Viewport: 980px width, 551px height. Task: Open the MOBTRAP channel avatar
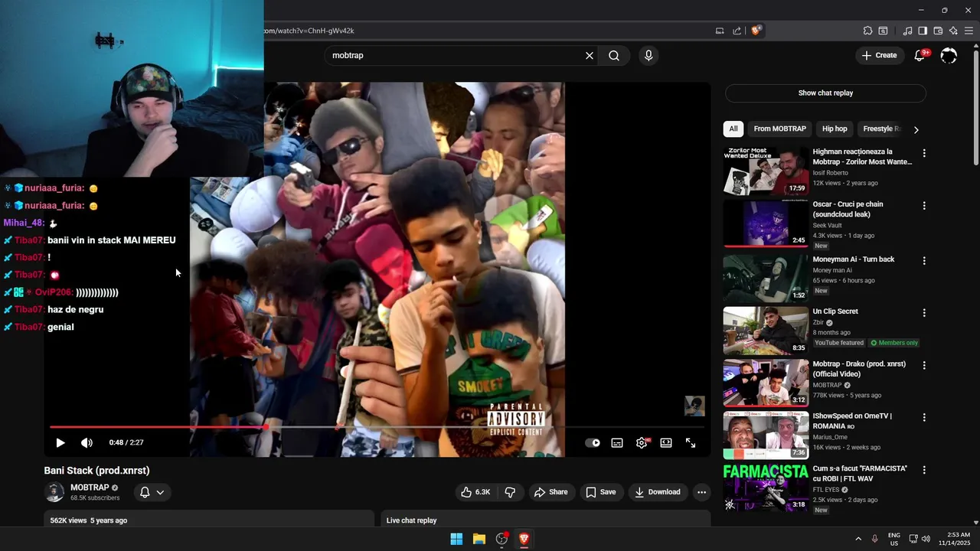54,492
